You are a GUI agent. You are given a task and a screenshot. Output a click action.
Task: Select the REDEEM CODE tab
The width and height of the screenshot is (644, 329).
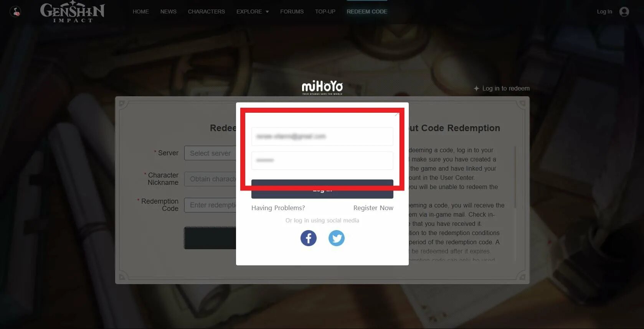367,12
